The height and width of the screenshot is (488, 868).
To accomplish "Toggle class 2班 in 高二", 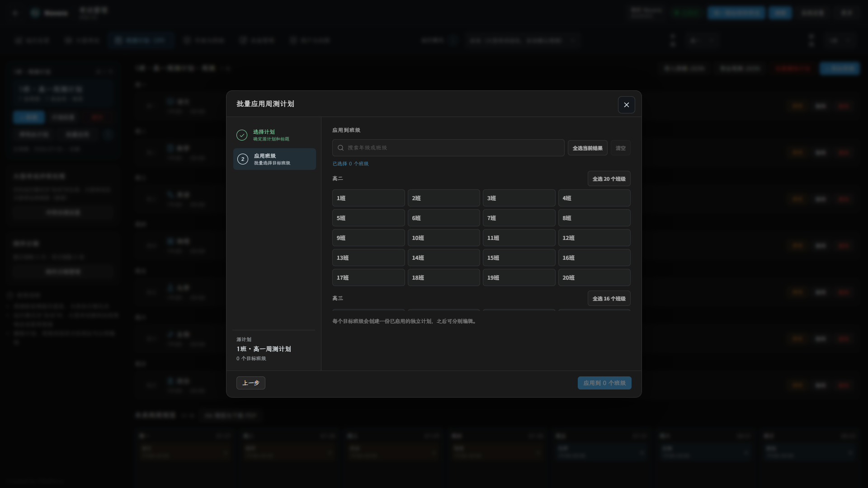I will click(443, 198).
